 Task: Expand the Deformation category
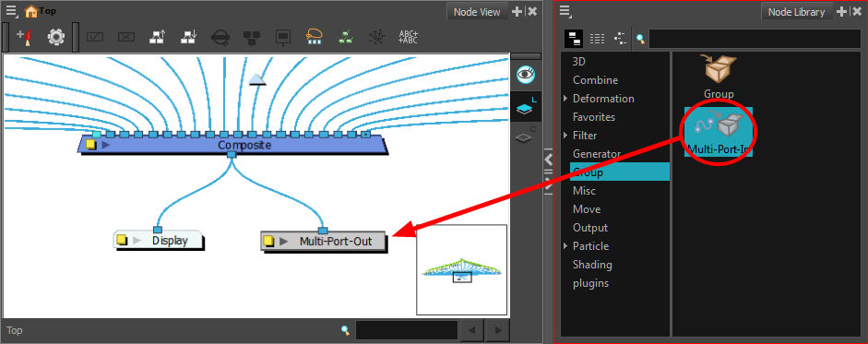[565, 99]
